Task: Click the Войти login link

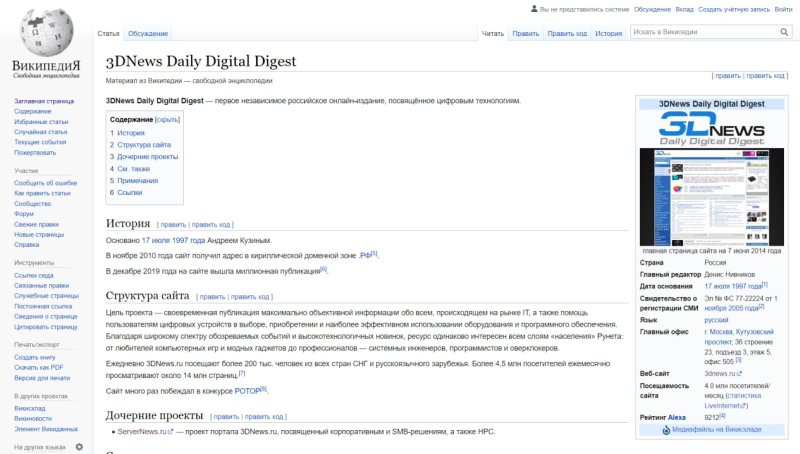Action: [x=783, y=9]
